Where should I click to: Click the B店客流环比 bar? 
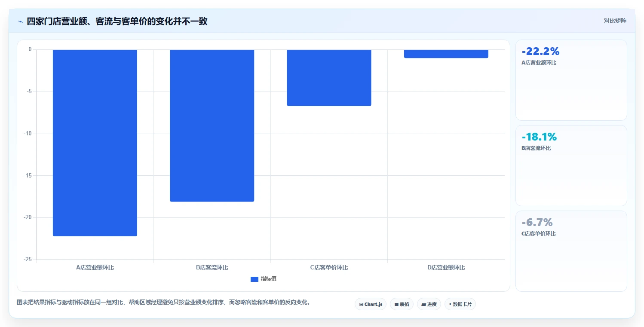coord(212,125)
